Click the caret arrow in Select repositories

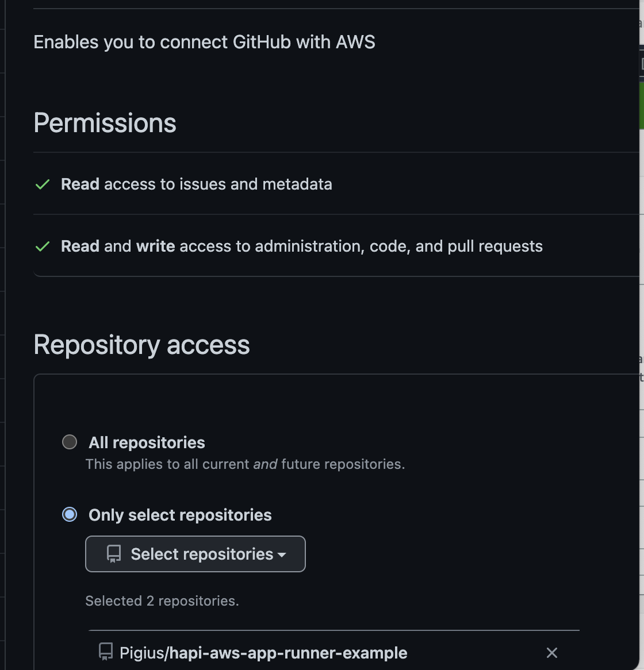click(281, 555)
